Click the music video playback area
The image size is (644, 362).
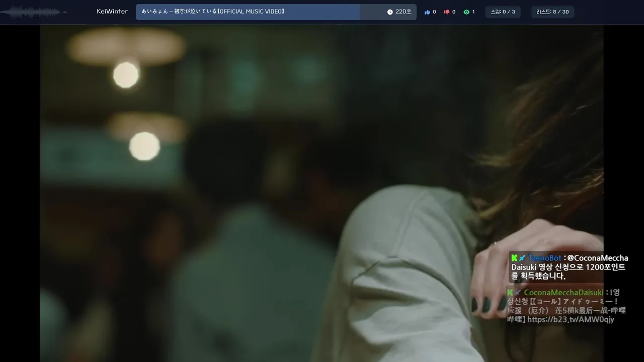click(x=322, y=194)
